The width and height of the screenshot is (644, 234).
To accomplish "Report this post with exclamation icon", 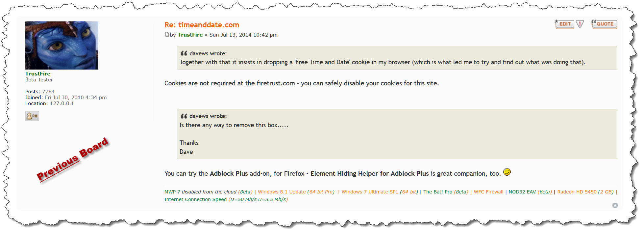I will [x=580, y=24].
